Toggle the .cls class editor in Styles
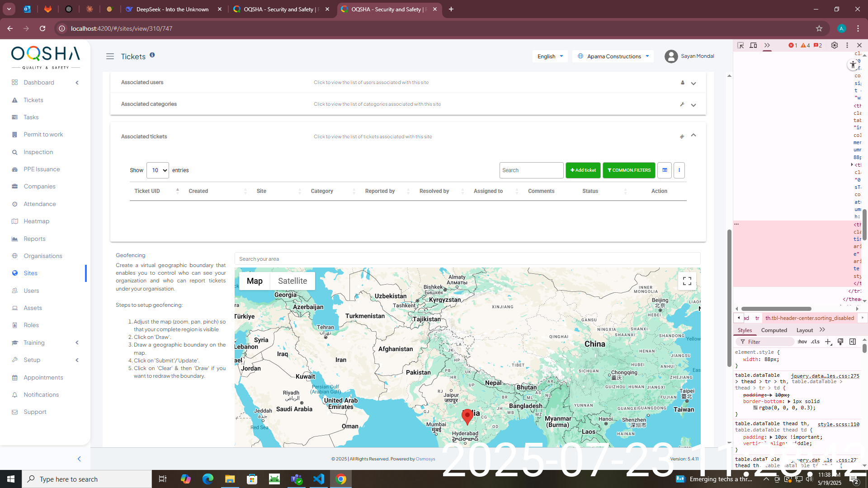Viewport: 868px width, 488px height. click(x=815, y=342)
